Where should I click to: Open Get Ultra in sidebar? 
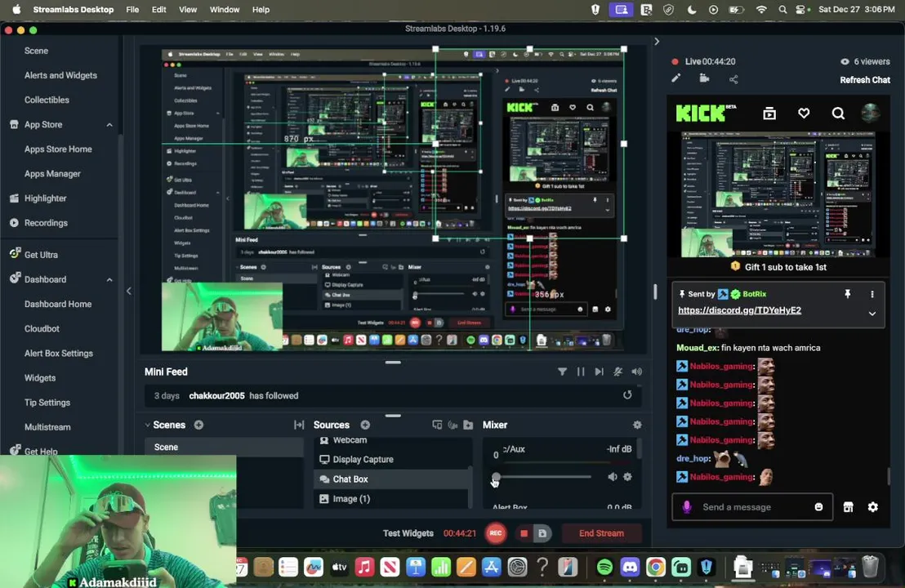(x=40, y=255)
